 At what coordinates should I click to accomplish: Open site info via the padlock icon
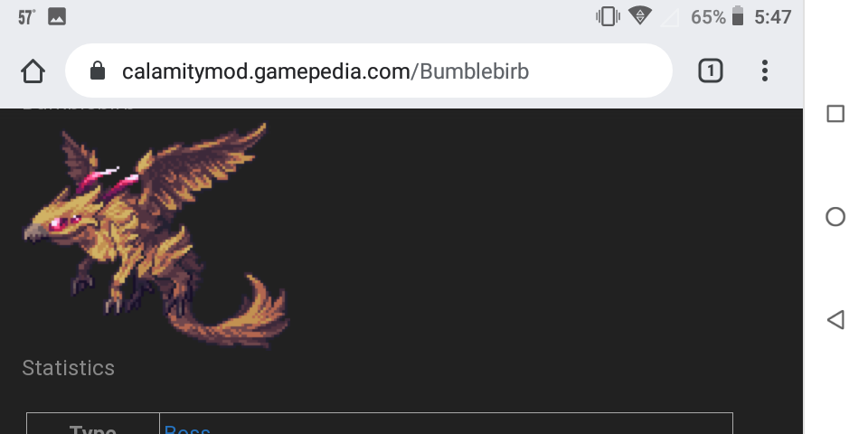coord(98,71)
